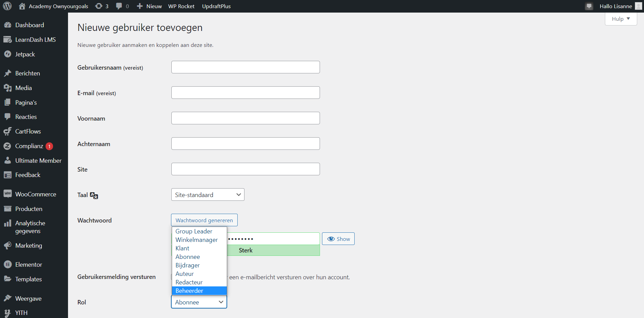The height and width of the screenshot is (318, 644).
Task: Click Nieuw in the admin bar
Action: click(x=154, y=6)
